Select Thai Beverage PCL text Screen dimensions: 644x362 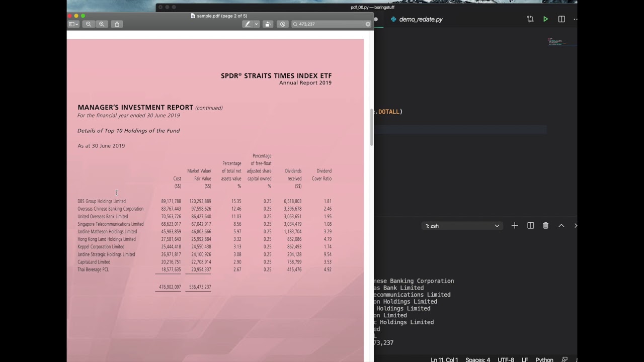[x=93, y=269]
